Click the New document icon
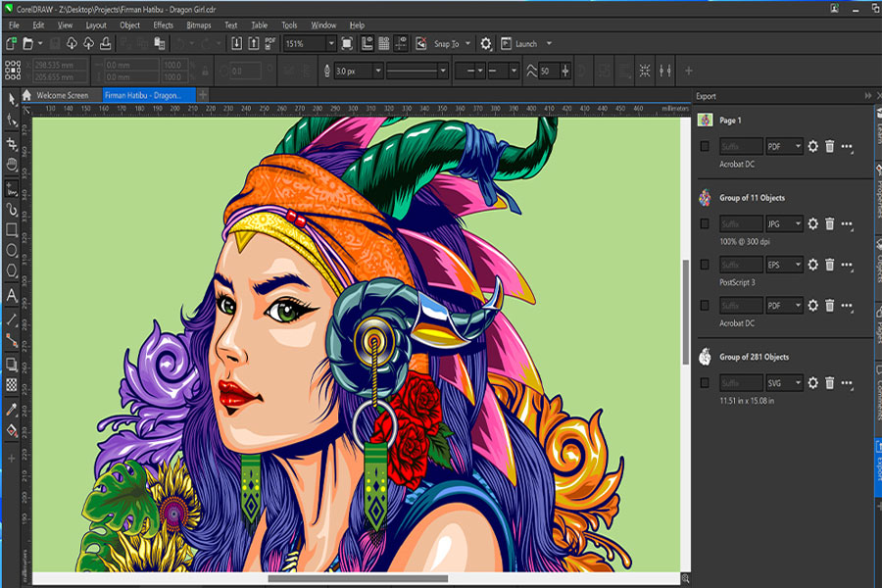 (11, 43)
